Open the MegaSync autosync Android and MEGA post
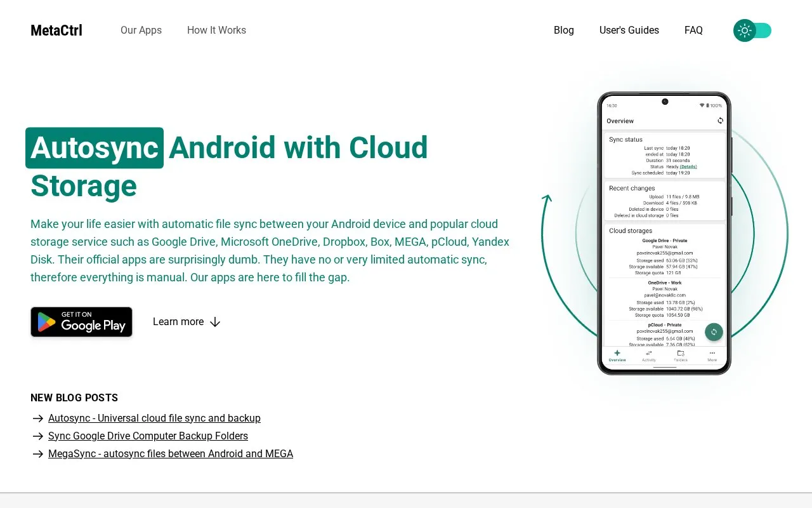Image resolution: width=812 pixels, height=508 pixels. click(171, 453)
